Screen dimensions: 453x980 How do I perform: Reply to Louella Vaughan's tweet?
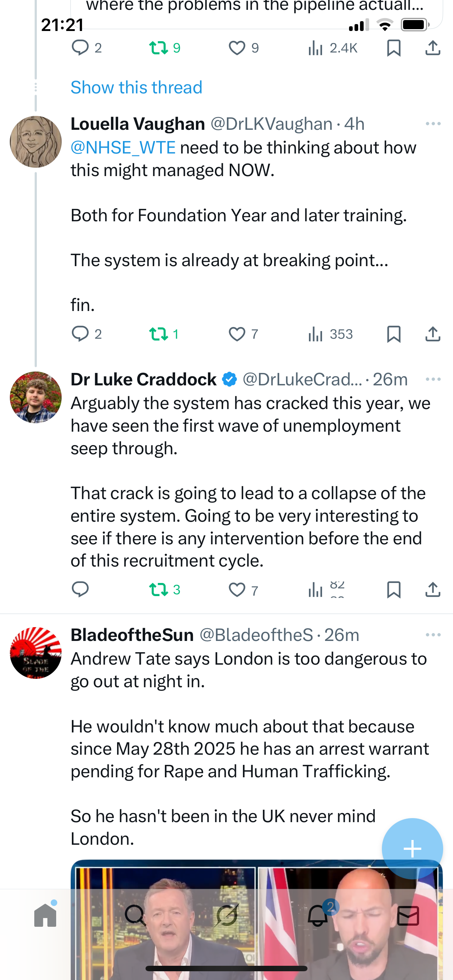coord(80,334)
